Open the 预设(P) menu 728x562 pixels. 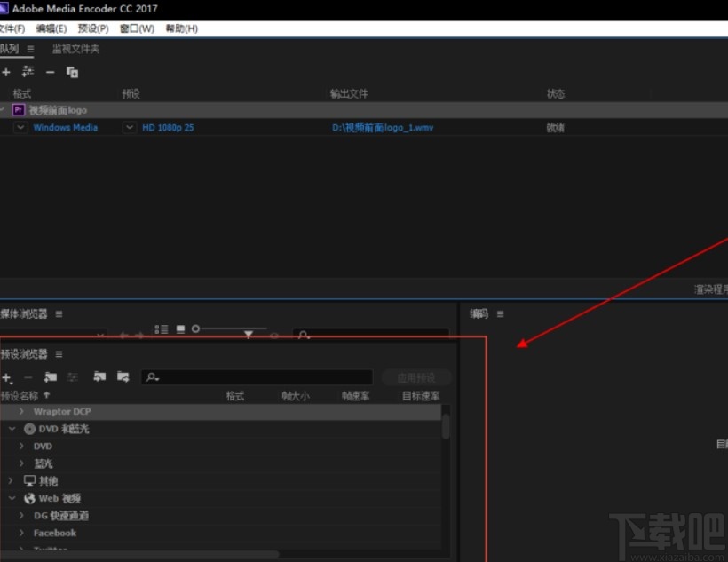[x=94, y=28]
